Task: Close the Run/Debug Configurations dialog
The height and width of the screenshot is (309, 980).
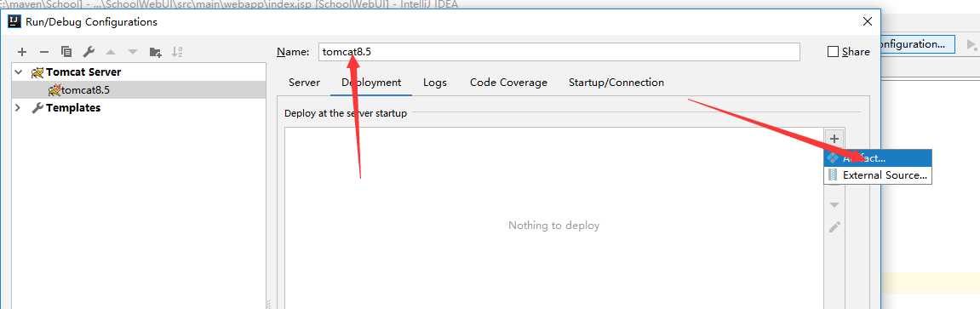Action: (x=868, y=22)
